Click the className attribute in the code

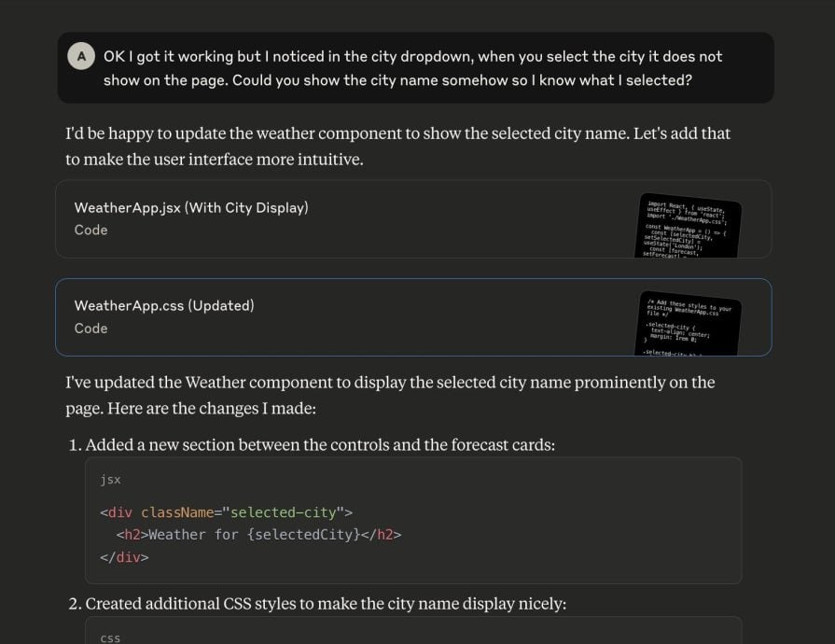point(177,512)
